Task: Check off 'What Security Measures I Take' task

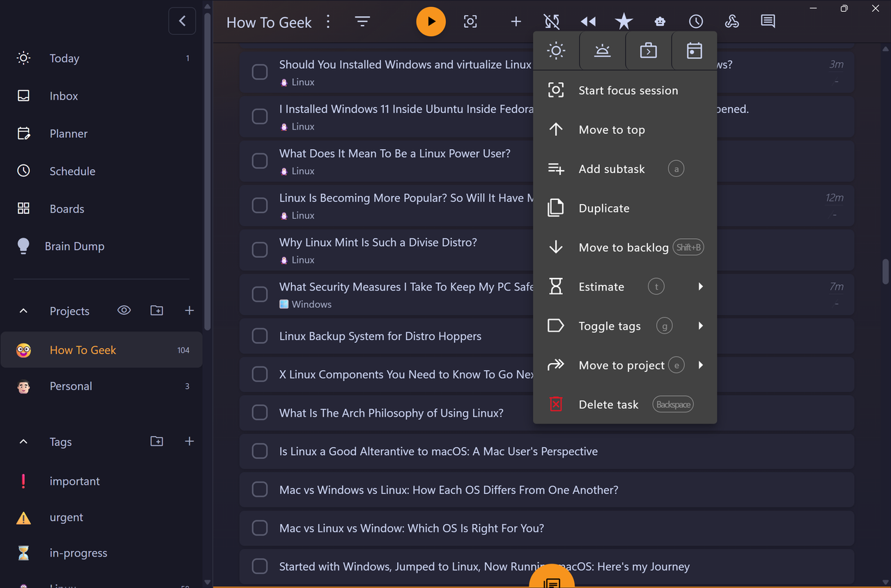Action: pyautogui.click(x=260, y=294)
